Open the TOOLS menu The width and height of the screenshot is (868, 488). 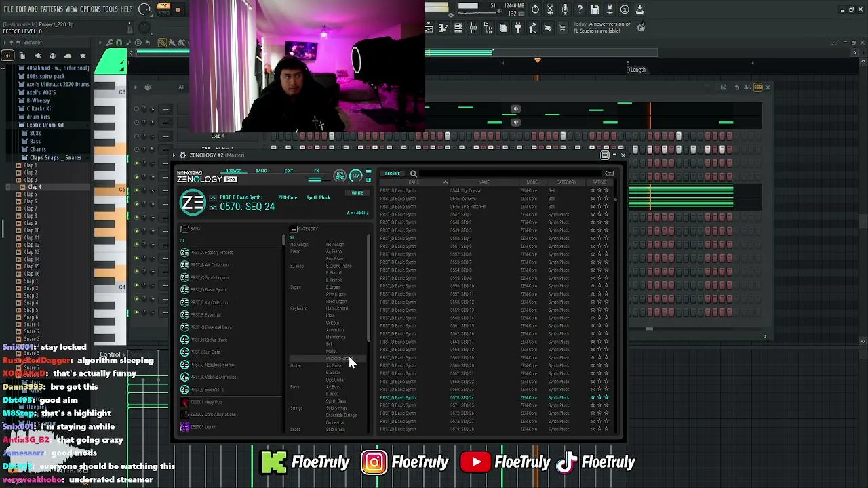click(111, 9)
